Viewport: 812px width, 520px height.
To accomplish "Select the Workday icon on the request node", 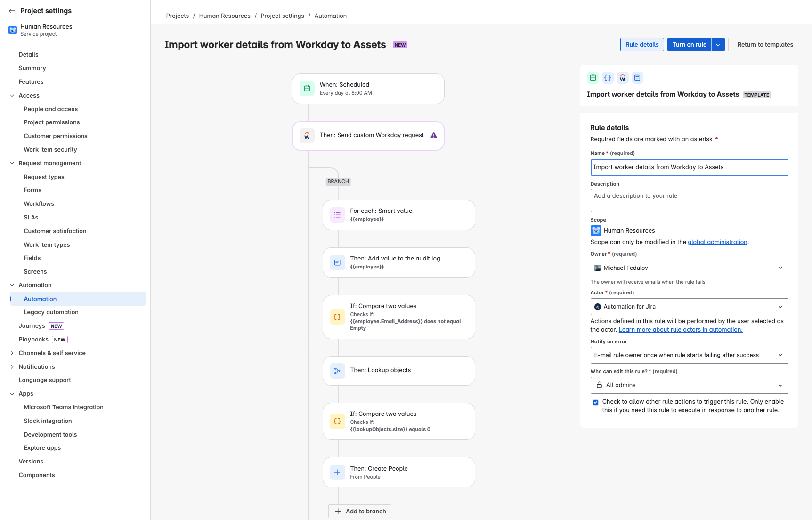I will [307, 136].
